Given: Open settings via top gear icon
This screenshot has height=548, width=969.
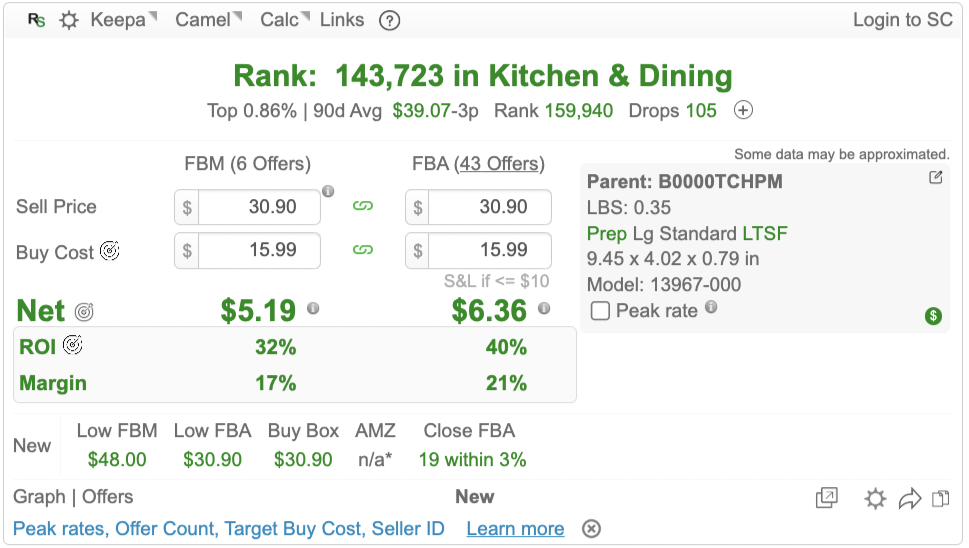Looking at the screenshot, I should click(x=68, y=20).
